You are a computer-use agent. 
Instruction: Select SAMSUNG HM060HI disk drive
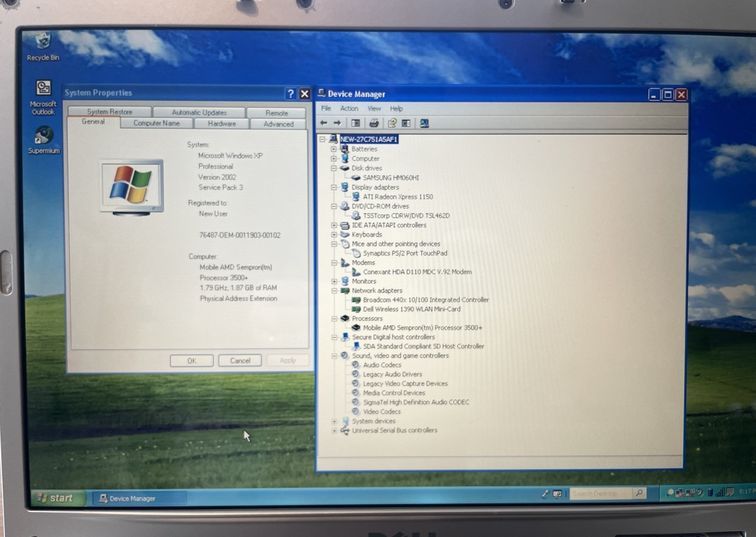[391, 178]
